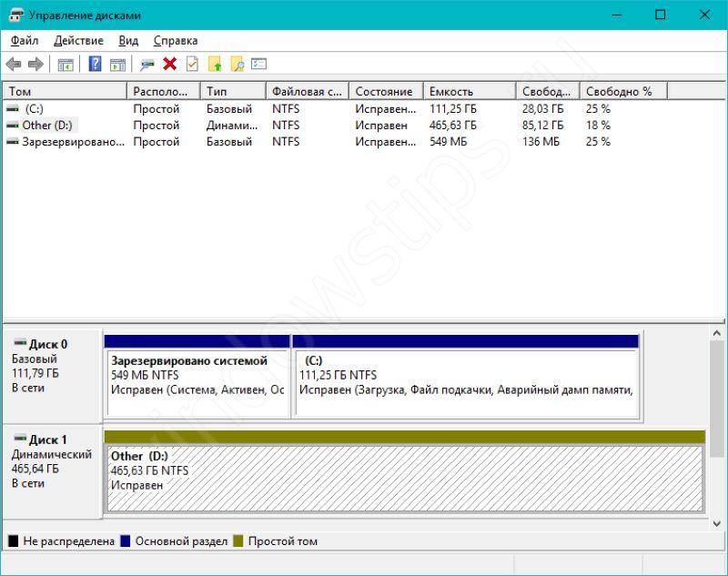Close the Управление дисками window
728x576 pixels.
704,15
